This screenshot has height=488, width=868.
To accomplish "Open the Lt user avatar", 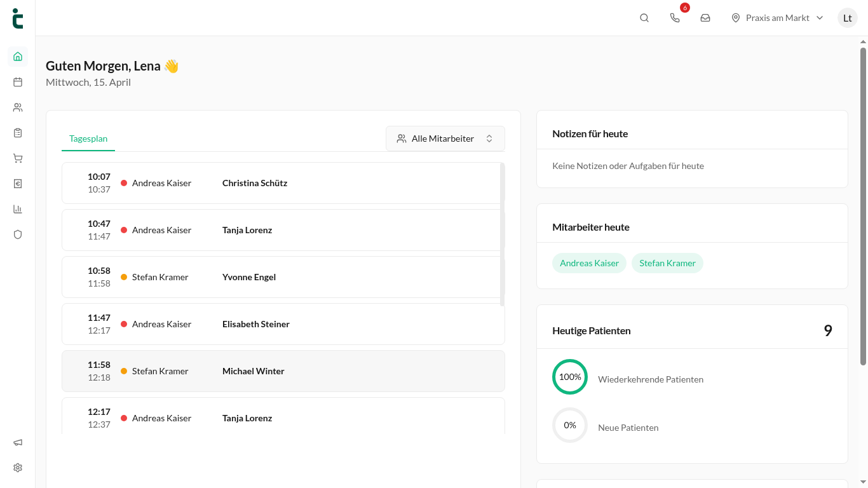I will click(848, 18).
